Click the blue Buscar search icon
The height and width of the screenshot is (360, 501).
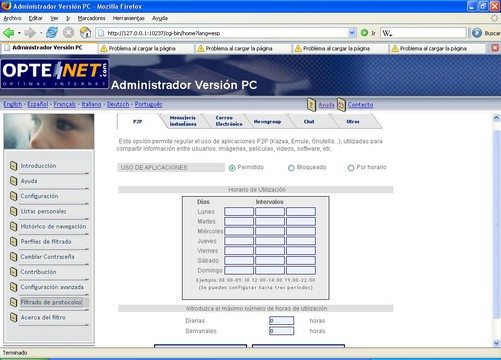point(477,33)
